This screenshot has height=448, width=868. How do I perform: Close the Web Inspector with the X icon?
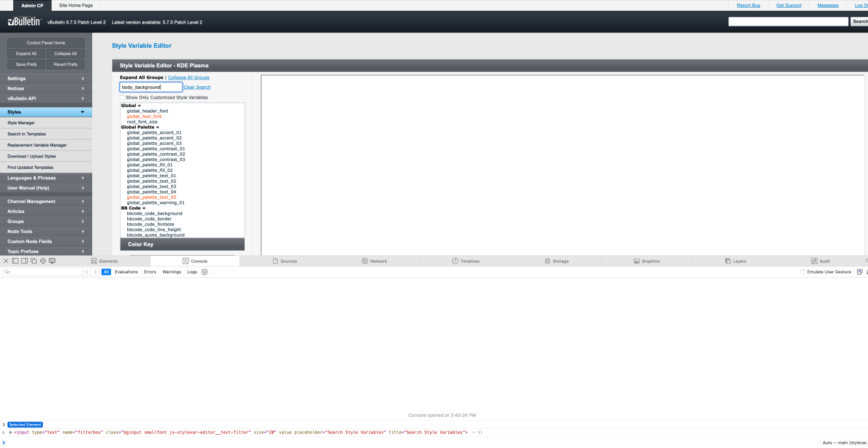(6, 261)
